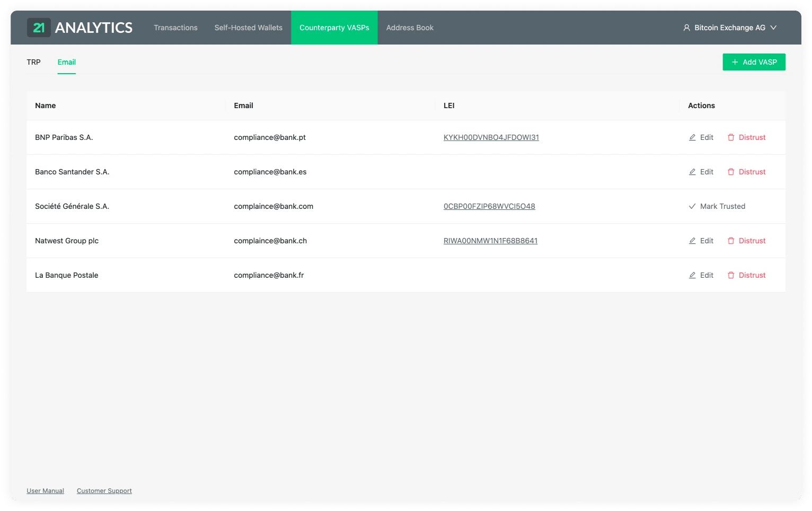Click trash icon in BNP Paribas row
Image resolution: width=812 pixels, height=511 pixels.
731,137
